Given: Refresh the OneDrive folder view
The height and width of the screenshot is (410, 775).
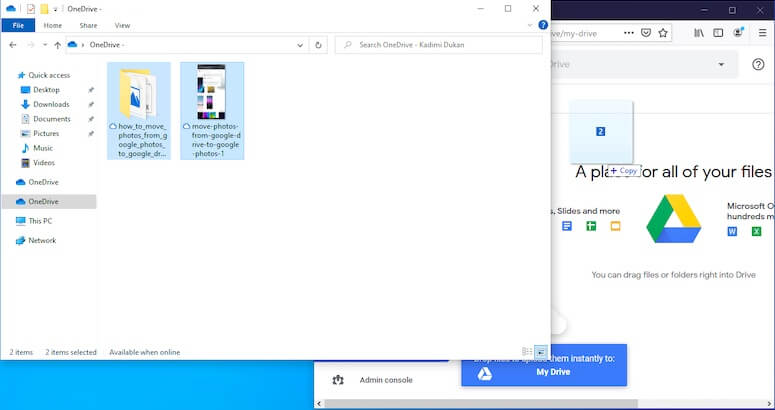Looking at the screenshot, I should 318,45.
